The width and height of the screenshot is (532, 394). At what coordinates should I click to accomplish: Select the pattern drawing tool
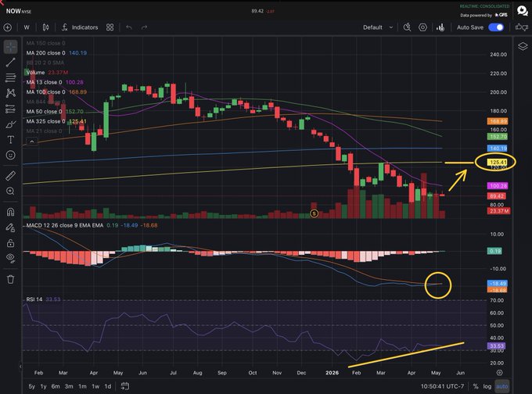tap(10, 93)
